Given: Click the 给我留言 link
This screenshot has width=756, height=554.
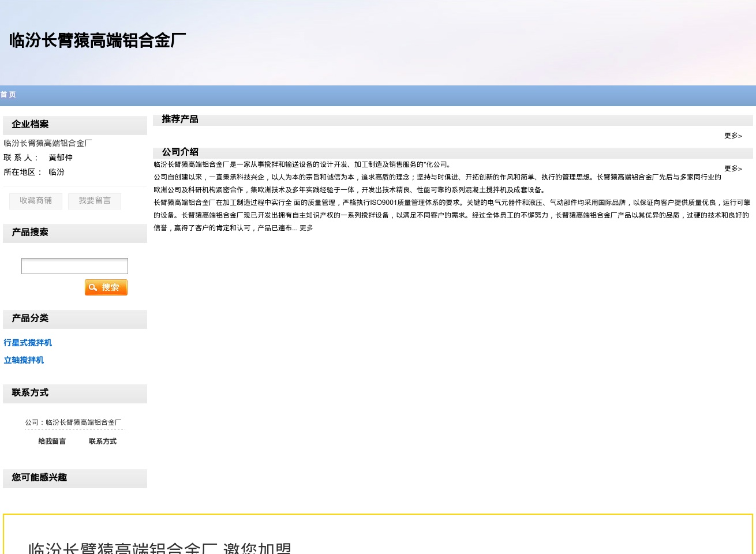Looking at the screenshot, I should tap(52, 441).
